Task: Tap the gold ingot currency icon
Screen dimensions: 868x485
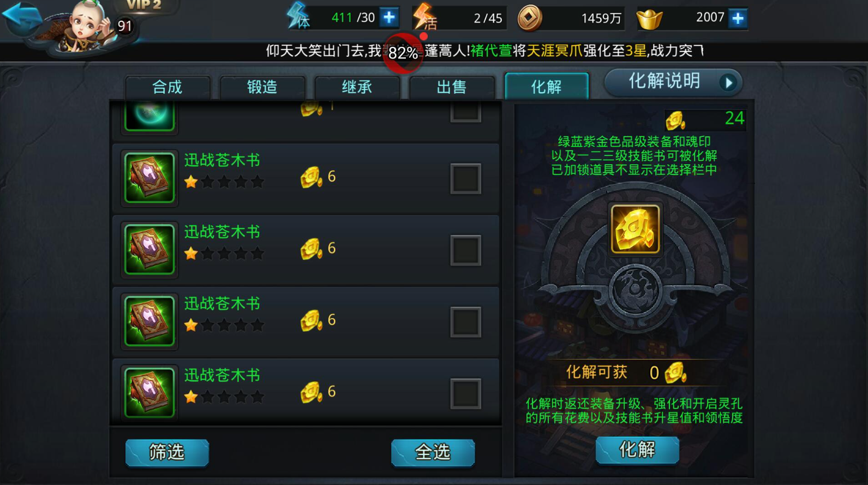Action: pyautogui.click(x=649, y=19)
